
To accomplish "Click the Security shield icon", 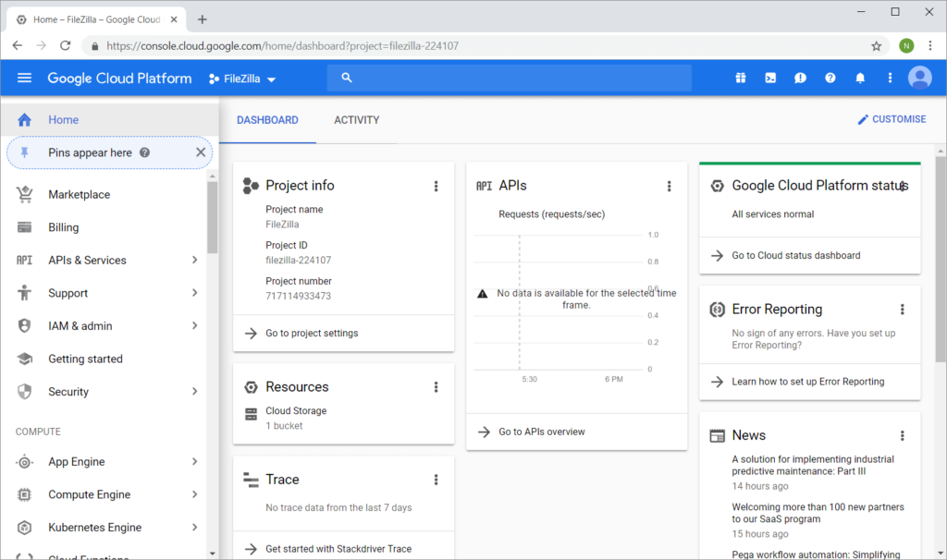I will [x=24, y=392].
